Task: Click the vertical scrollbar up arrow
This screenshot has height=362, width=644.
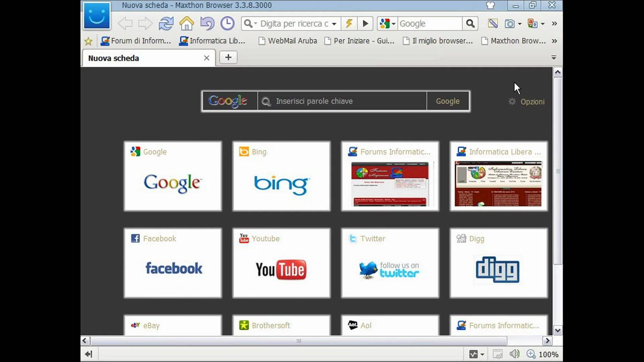Action: (x=557, y=72)
